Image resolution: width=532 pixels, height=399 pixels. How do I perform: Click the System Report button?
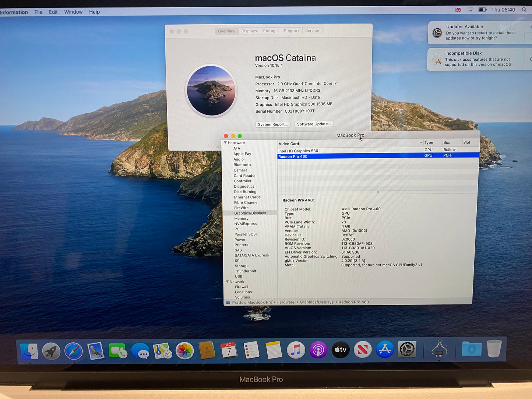point(273,124)
